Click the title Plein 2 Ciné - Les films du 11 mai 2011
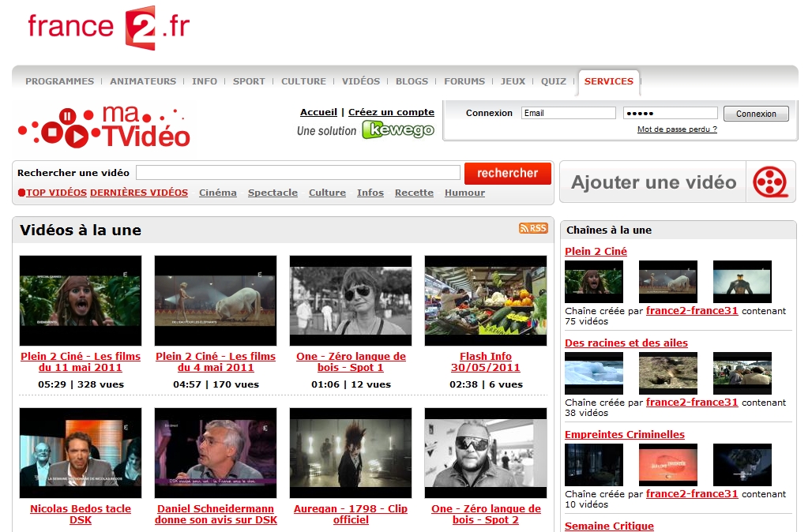This screenshot has height=532, width=812. tap(81, 362)
